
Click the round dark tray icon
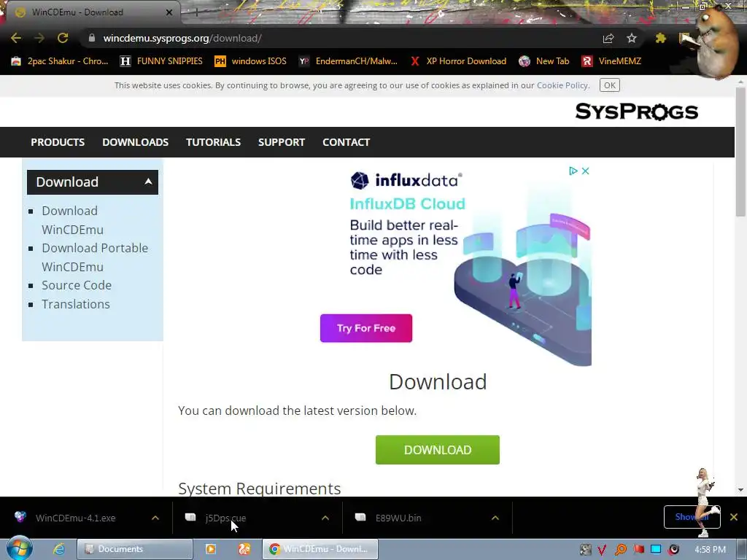point(673,550)
